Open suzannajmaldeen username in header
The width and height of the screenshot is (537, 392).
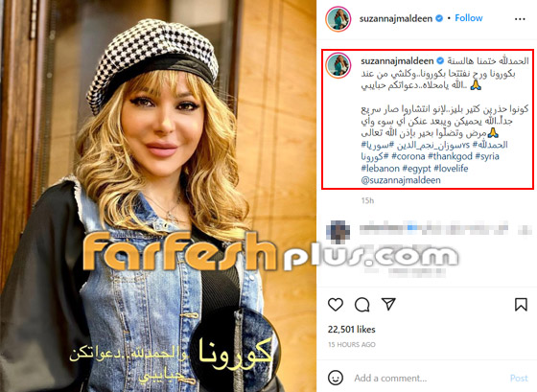pyautogui.click(x=395, y=18)
